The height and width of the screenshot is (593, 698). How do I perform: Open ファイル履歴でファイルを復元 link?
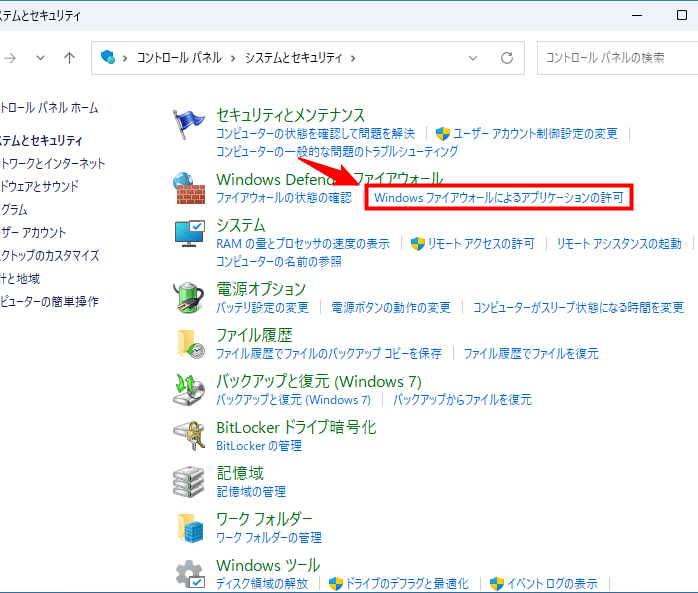pos(531,354)
